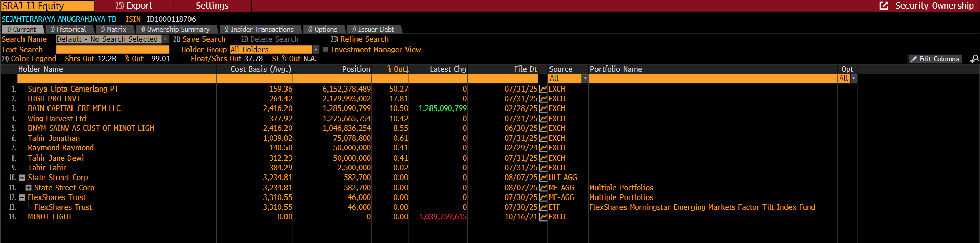Expand the State Street Corp row 11 sub-item
Screen dimensions: 980x243
click(29, 188)
